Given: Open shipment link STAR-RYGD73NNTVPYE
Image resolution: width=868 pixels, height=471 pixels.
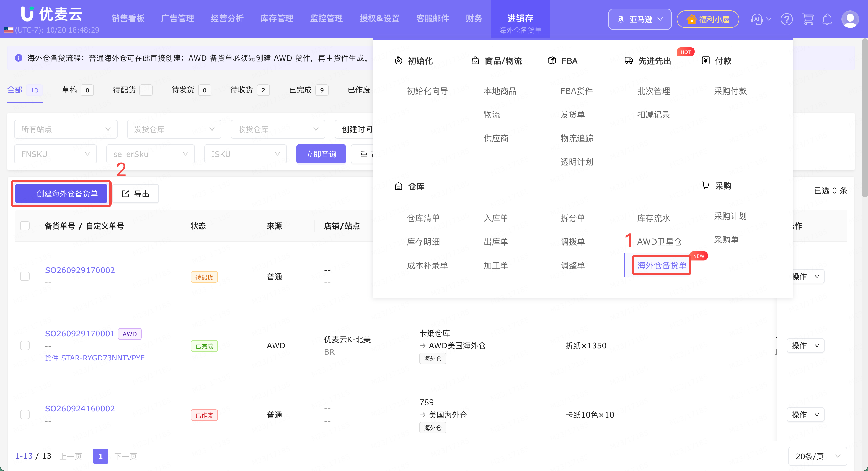Looking at the screenshot, I should coord(103,358).
